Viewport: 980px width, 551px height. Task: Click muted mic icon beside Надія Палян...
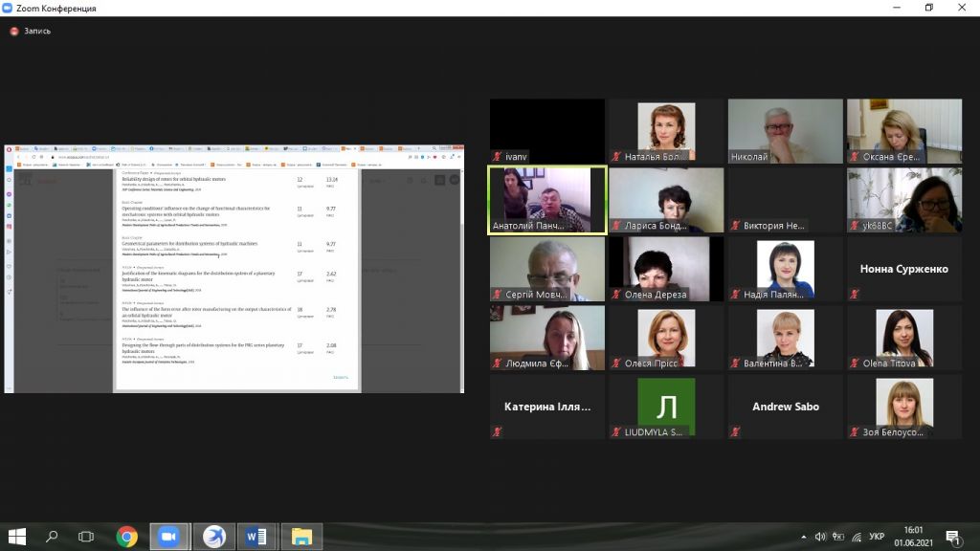tap(736, 295)
